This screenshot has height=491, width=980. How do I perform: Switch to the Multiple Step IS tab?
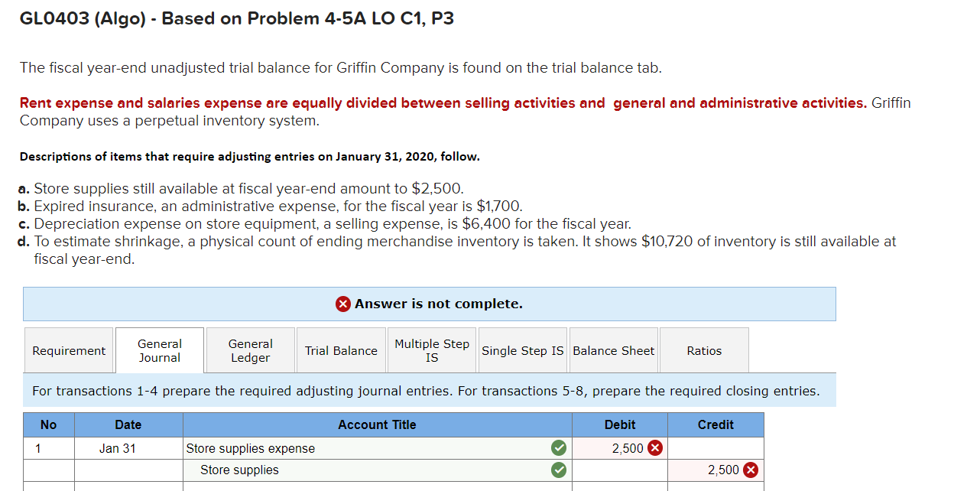(x=431, y=350)
